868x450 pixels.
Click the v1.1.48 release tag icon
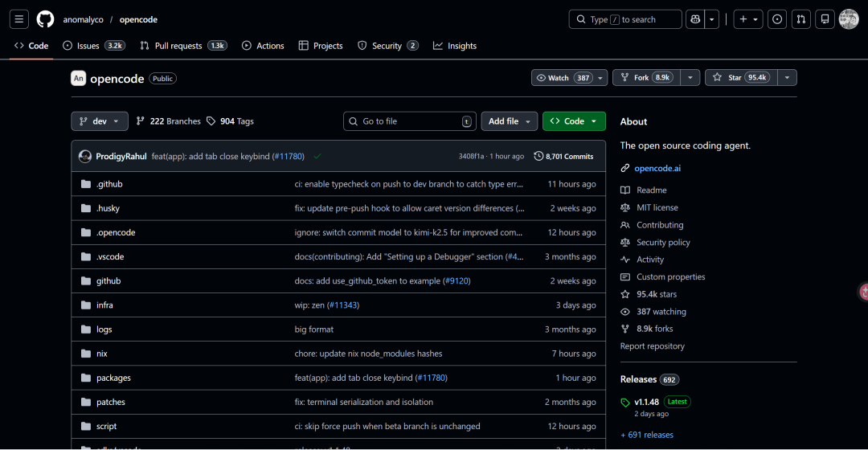tap(625, 403)
